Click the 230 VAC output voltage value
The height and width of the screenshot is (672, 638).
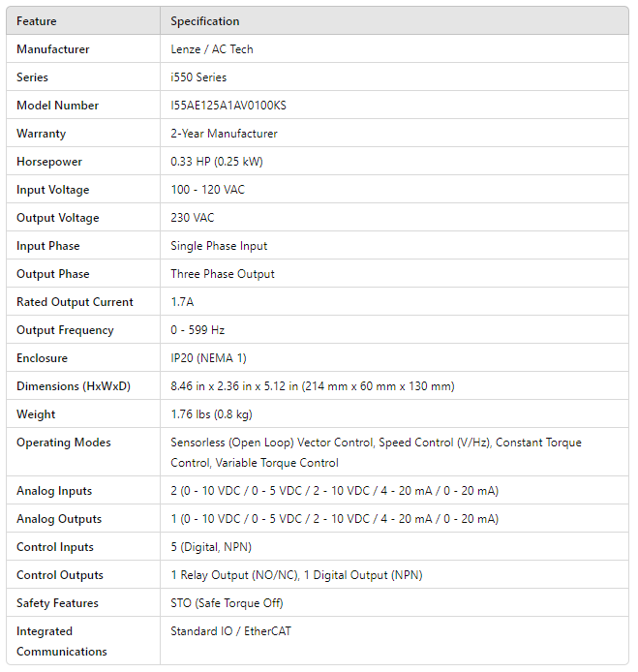193,218
